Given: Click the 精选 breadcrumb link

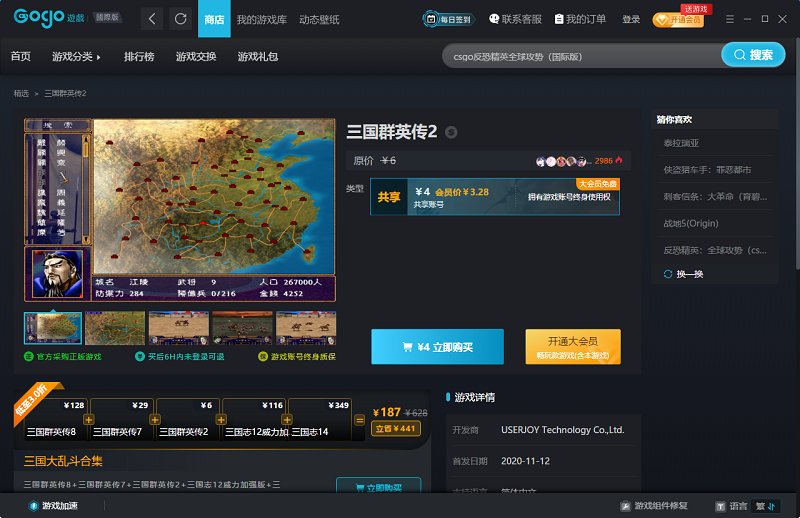Looking at the screenshot, I should click(x=21, y=93).
